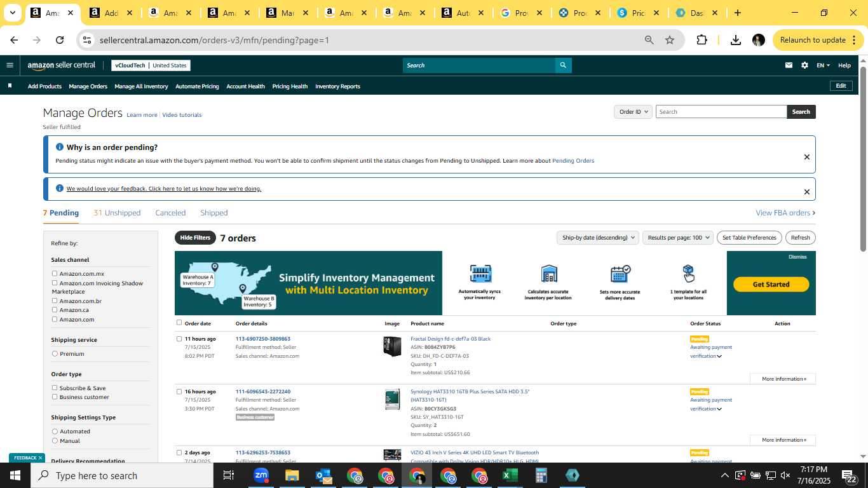Click Set Table Preferences button

749,238
